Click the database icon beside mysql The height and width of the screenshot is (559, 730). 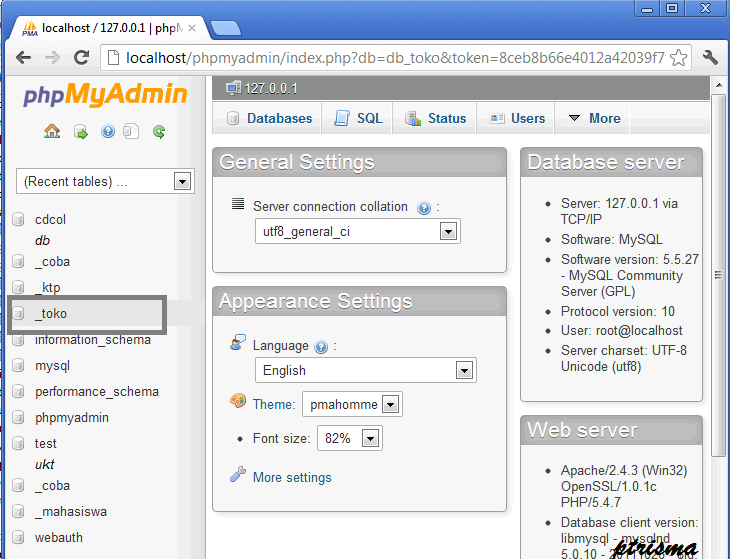tap(18, 365)
